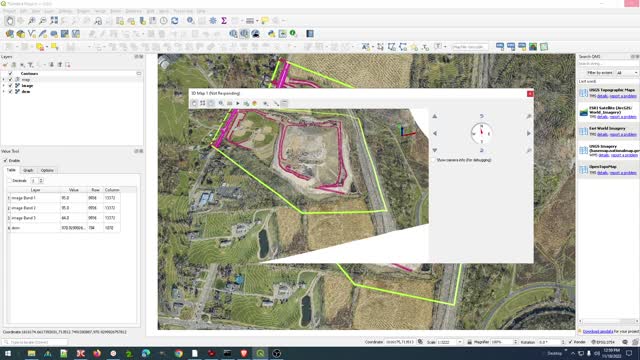640x360 pixels.
Task: Toggle visibility of image layer
Action: 11,86
